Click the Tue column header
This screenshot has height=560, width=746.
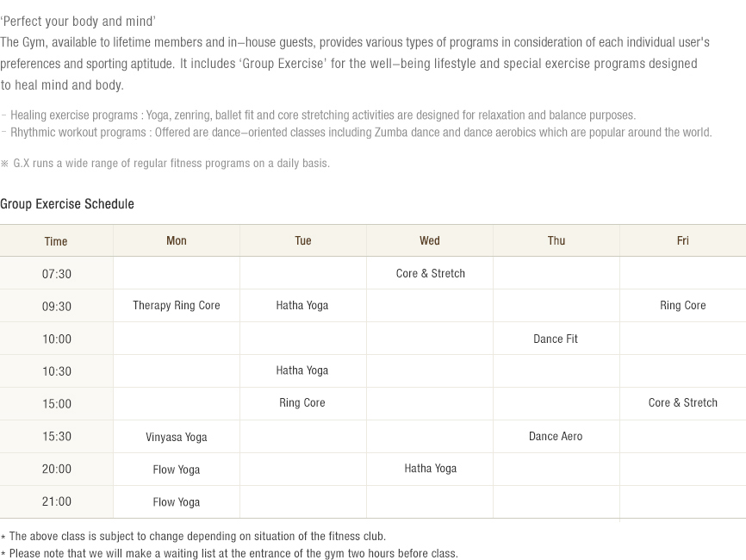(303, 241)
